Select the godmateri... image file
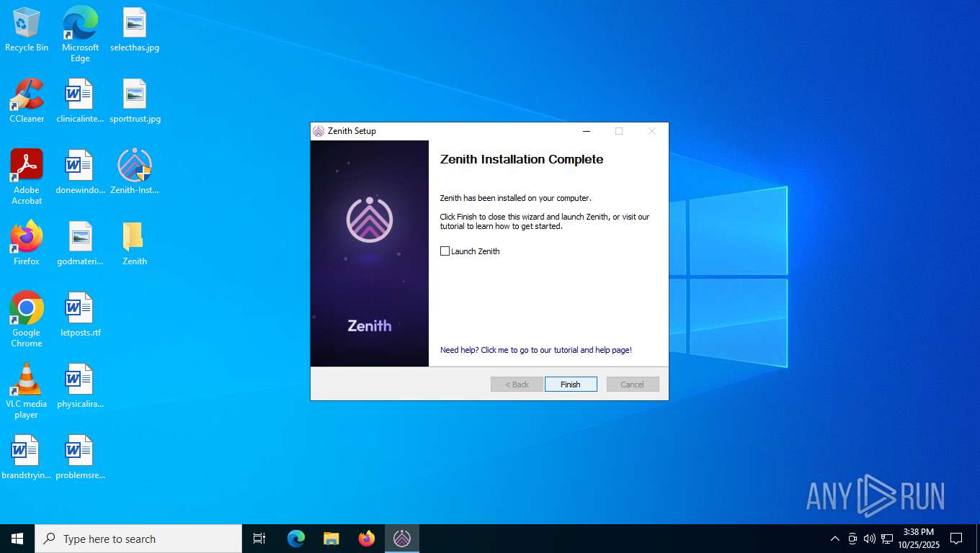 point(80,243)
